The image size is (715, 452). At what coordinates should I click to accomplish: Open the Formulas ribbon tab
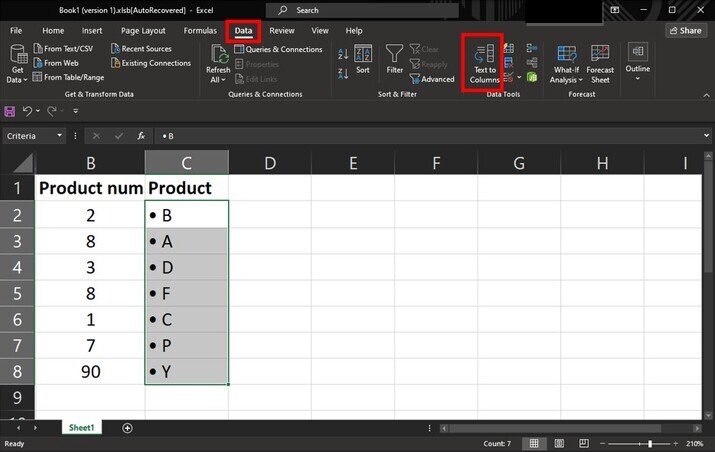200,31
